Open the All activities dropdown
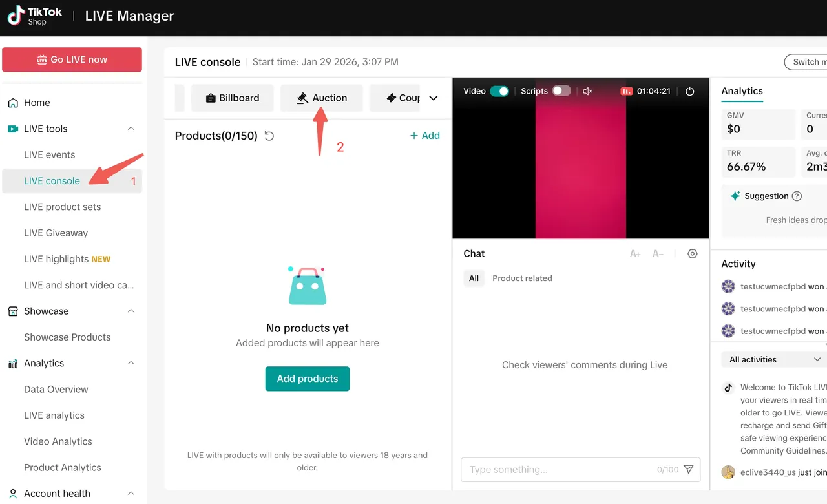Image resolution: width=827 pixels, height=504 pixels. (x=775, y=359)
